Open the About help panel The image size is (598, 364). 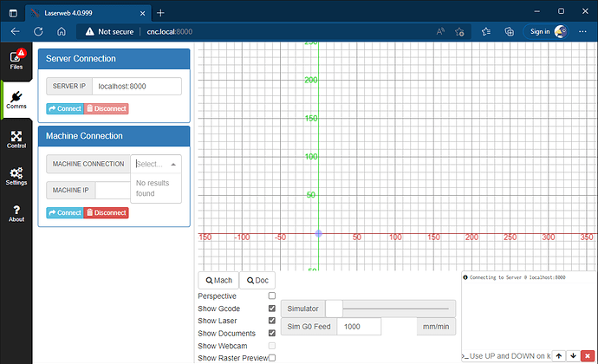16,213
